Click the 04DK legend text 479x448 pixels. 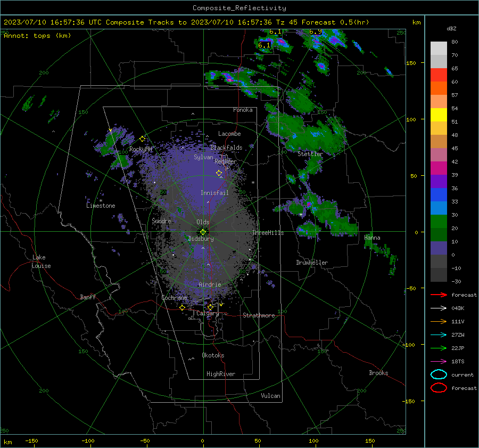tap(458, 308)
